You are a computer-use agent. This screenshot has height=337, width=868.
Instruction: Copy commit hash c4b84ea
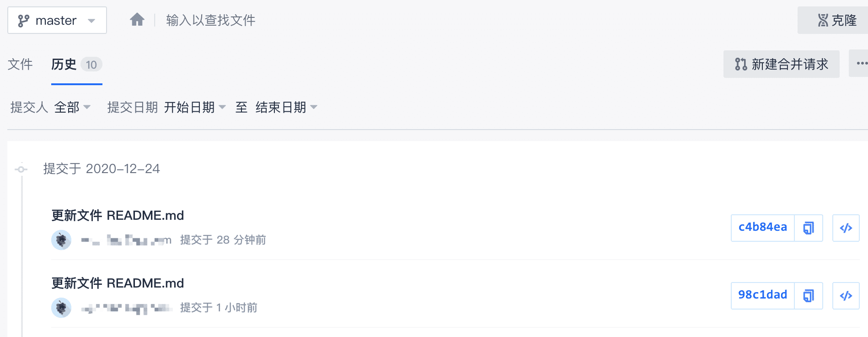coord(809,228)
